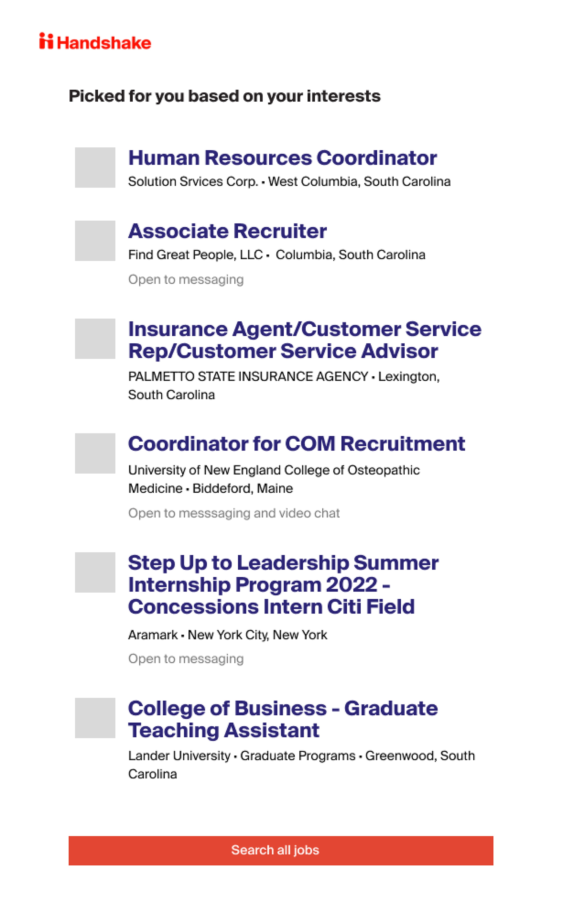The image size is (563, 924).
Task: Click Find Great People, LLC company line
Action: [x=277, y=255]
